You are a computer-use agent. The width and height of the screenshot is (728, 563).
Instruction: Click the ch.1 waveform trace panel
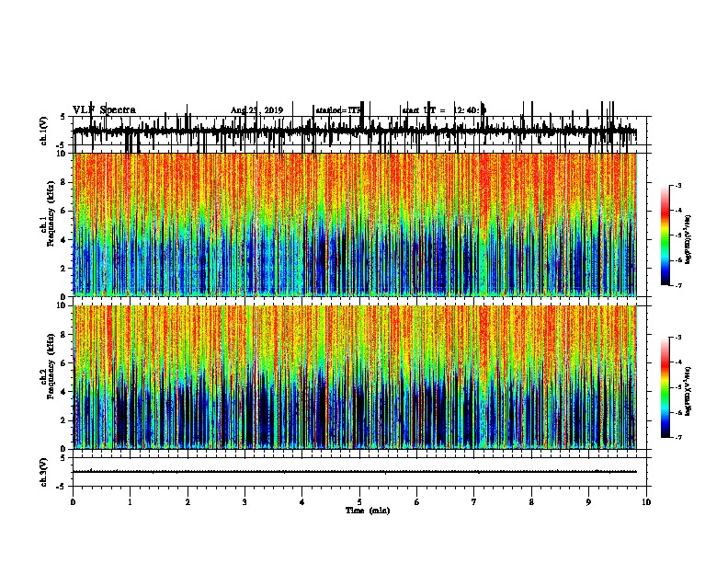359,131
